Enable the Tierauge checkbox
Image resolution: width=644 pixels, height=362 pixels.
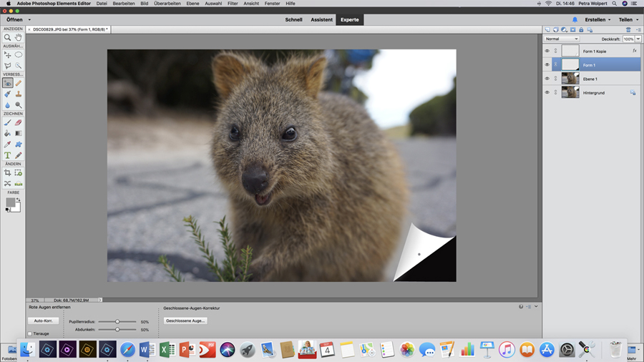pos(30,333)
